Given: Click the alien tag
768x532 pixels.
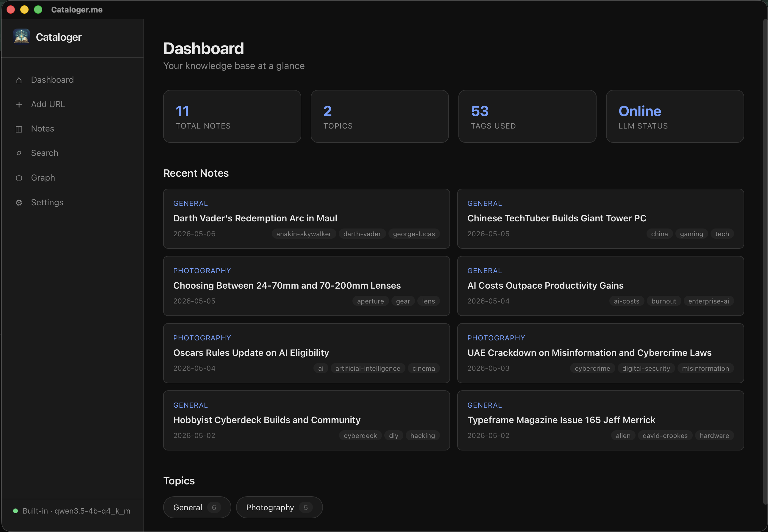Looking at the screenshot, I should point(623,436).
